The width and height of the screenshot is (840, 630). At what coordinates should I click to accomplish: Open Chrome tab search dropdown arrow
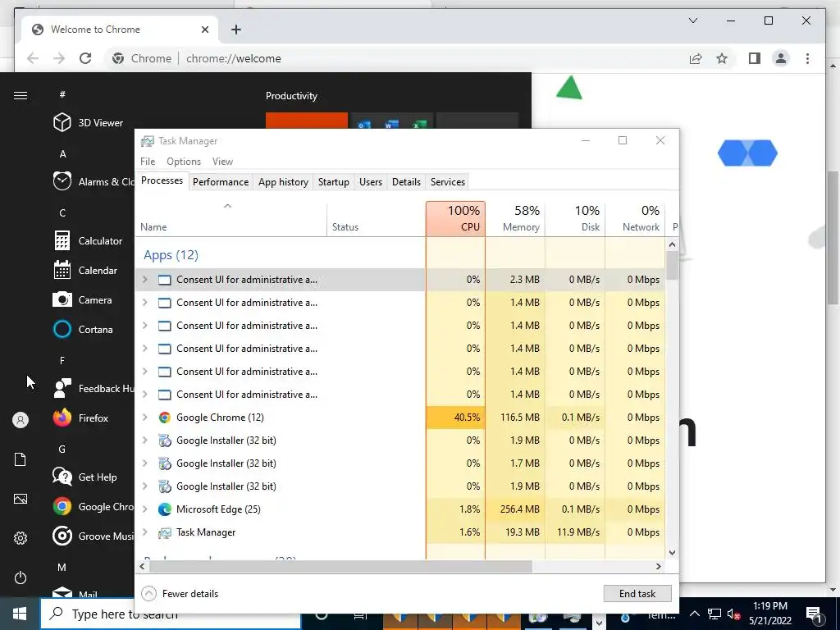[x=692, y=21]
